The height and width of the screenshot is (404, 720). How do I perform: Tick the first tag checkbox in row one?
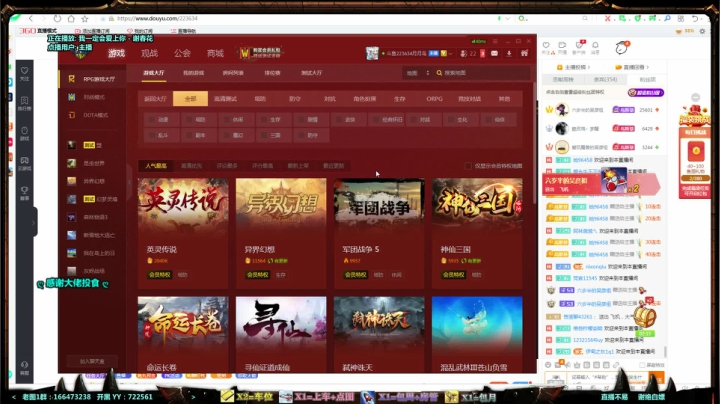152,119
